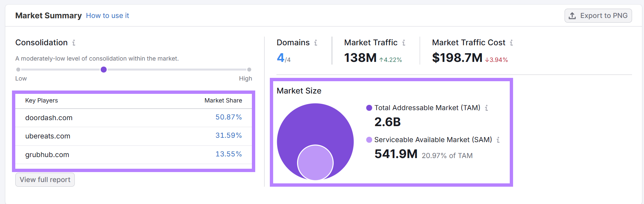Click the 50.87% market share value

[x=229, y=117]
